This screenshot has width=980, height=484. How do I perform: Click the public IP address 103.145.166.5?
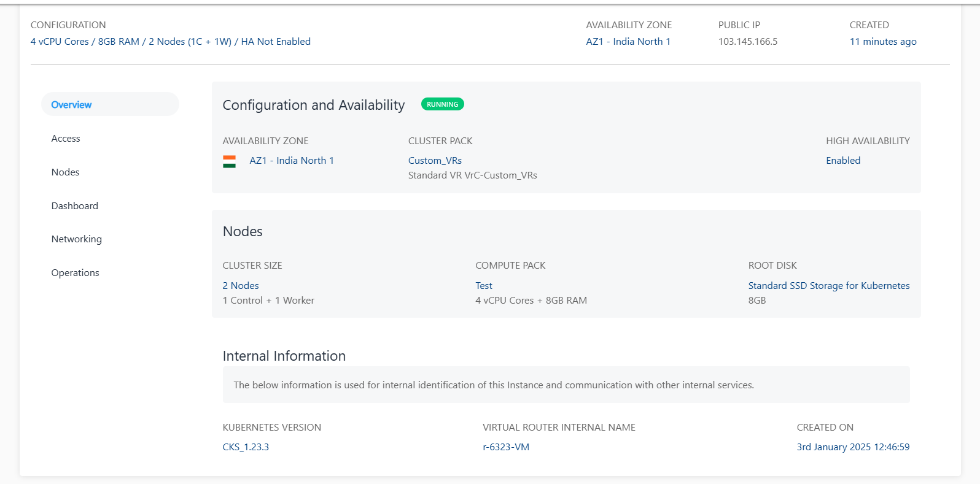tap(747, 42)
